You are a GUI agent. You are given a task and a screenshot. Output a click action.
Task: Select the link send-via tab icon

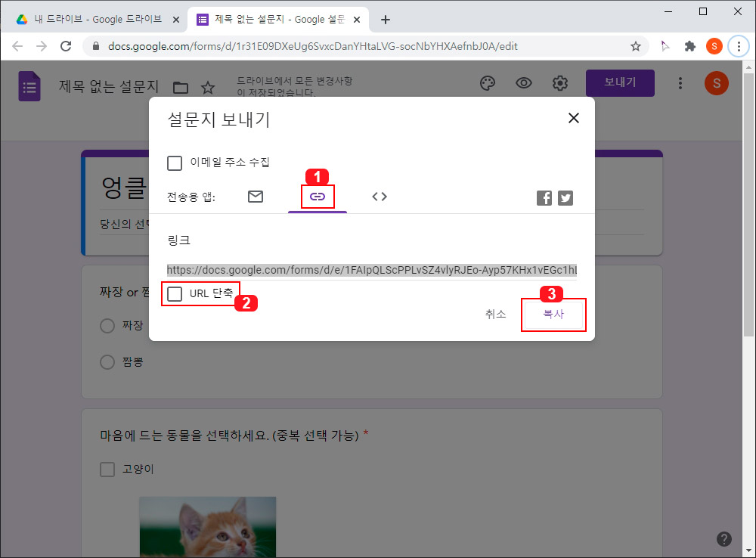(x=318, y=197)
